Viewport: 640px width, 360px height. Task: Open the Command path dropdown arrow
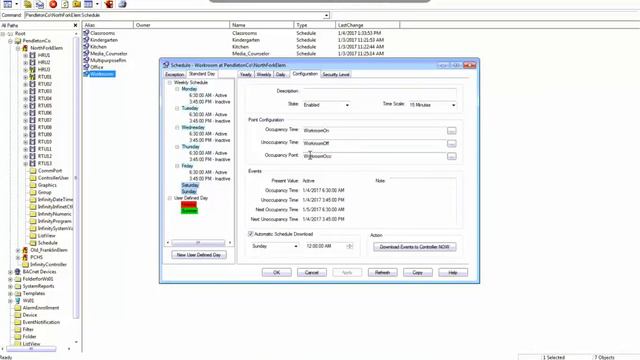pyautogui.click(x=326, y=16)
